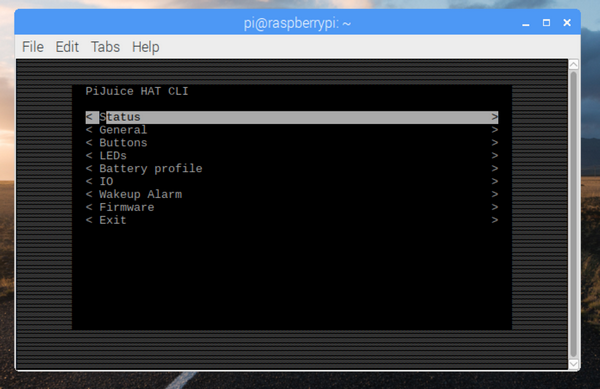Select the General menu entry
The image size is (600, 389).
(292, 130)
